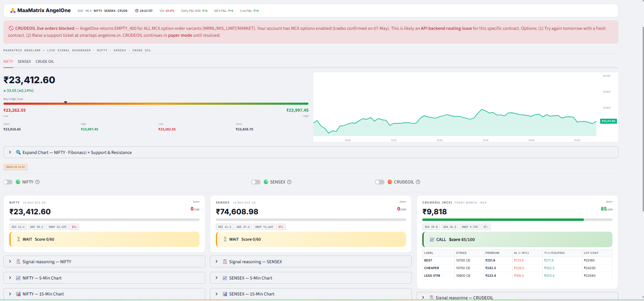Image resolution: width=644 pixels, height=301 pixels.
Task: Click the NIFTY WAIT Score 0/60 banner
Action: point(104,239)
